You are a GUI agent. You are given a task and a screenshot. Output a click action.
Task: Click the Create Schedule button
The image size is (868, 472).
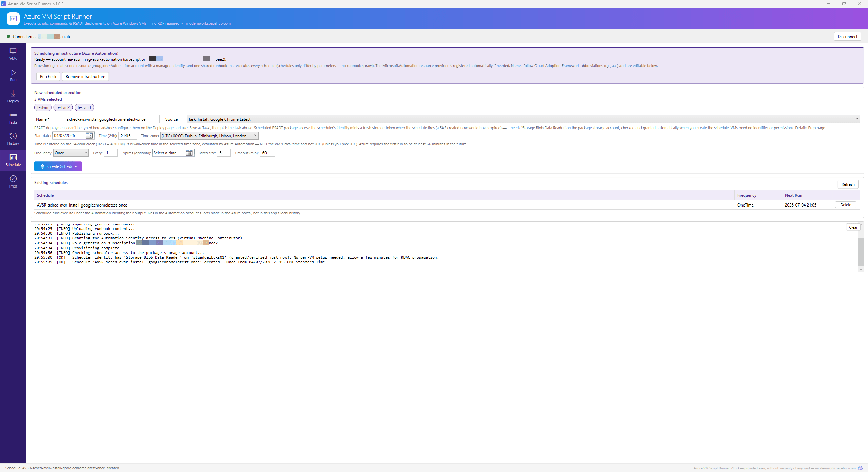pyautogui.click(x=58, y=166)
